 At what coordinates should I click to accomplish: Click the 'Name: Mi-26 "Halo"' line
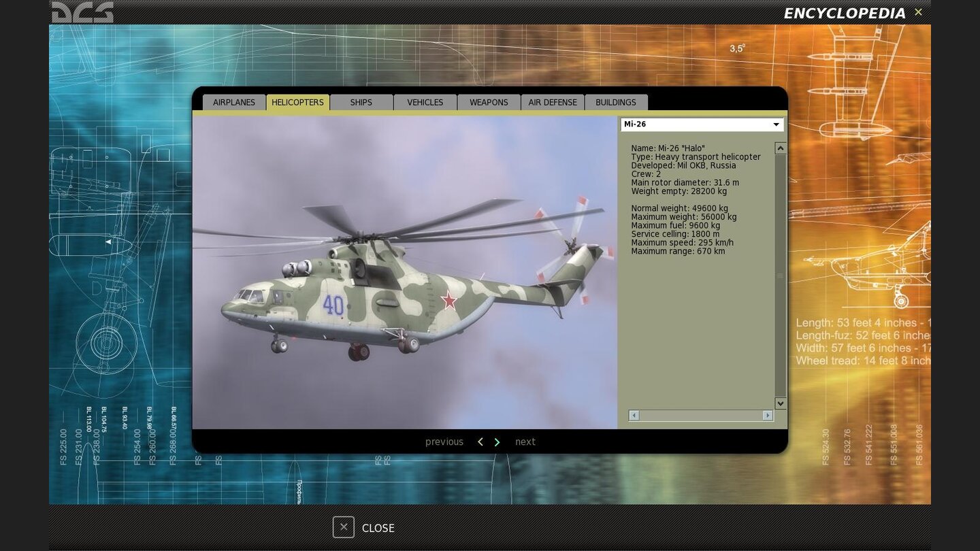pyautogui.click(x=668, y=148)
